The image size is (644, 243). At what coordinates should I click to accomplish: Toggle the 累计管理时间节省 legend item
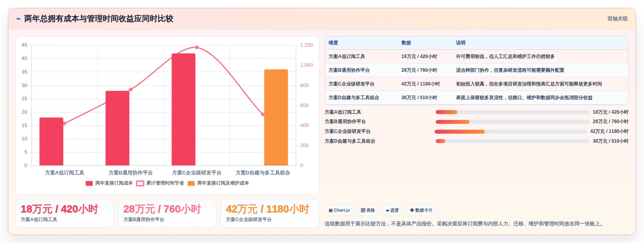pos(160,183)
